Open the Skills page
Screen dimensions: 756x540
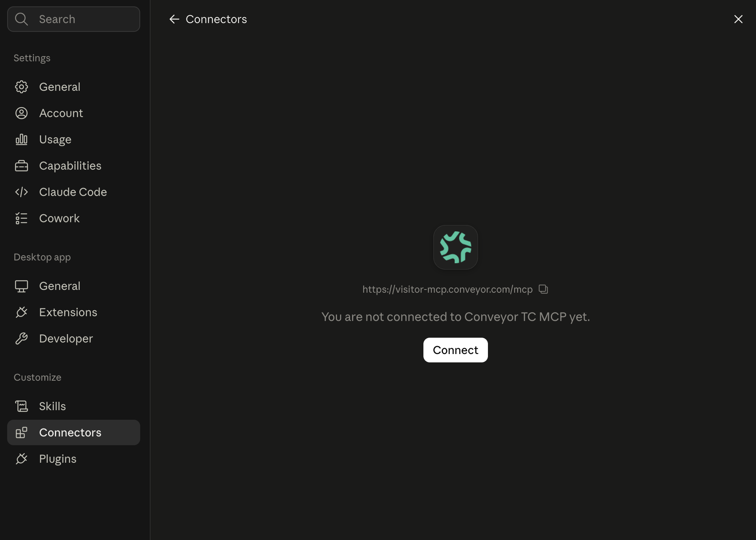coord(74,406)
